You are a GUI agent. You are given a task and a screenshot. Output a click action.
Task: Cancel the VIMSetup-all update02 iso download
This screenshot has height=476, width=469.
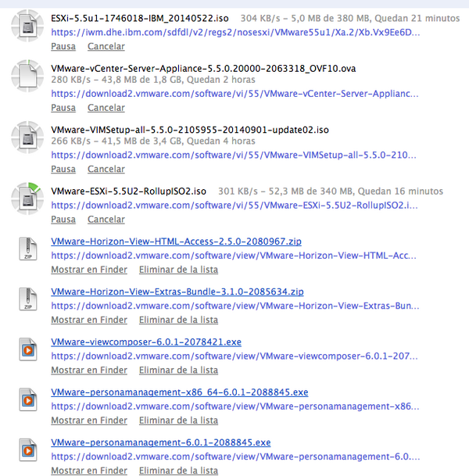tap(106, 169)
